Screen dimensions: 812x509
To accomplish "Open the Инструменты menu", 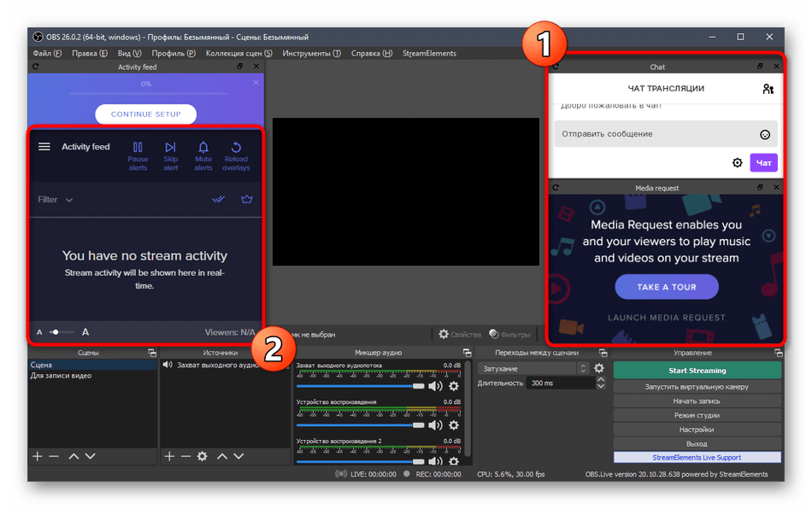I will (x=311, y=53).
